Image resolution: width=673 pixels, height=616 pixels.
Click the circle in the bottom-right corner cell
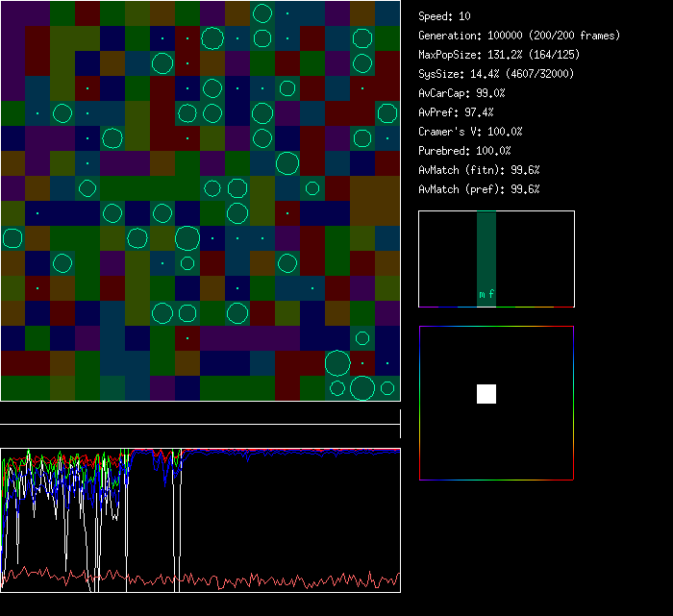click(x=387, y=388)
